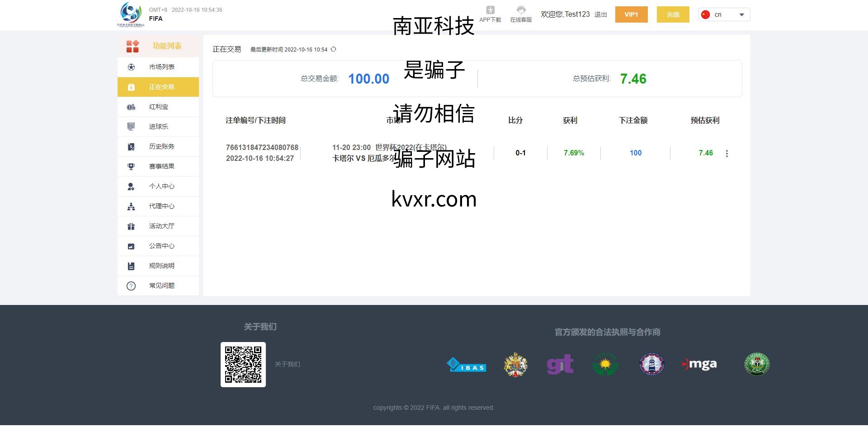
Task: Open 红利宝 menu item
Action: (x=158, y=107)
